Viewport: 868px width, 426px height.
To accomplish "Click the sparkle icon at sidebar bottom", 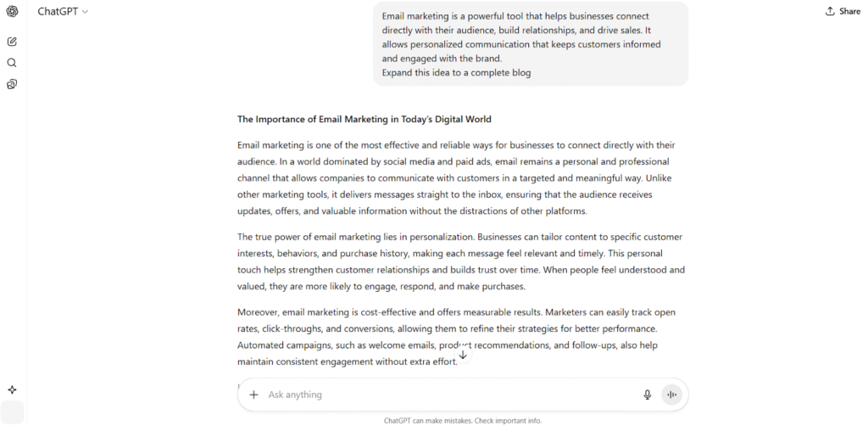I will click(12, 390).
